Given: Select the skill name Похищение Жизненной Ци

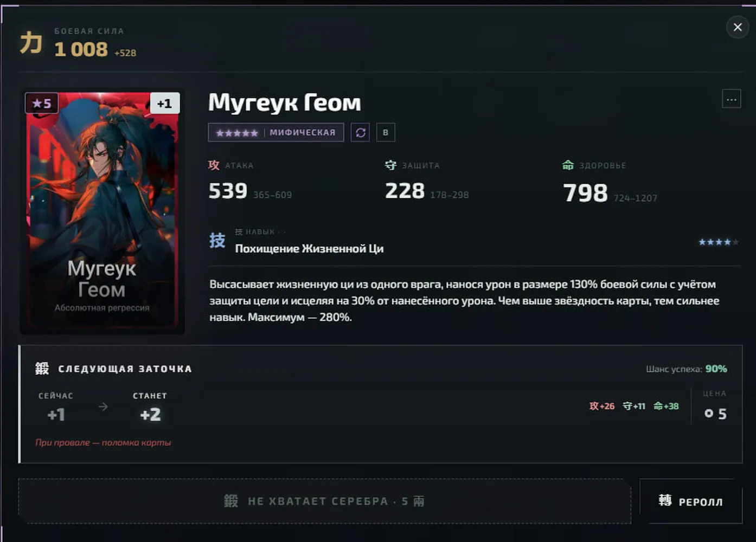Looking at the screenshot, I should [309, 249].
